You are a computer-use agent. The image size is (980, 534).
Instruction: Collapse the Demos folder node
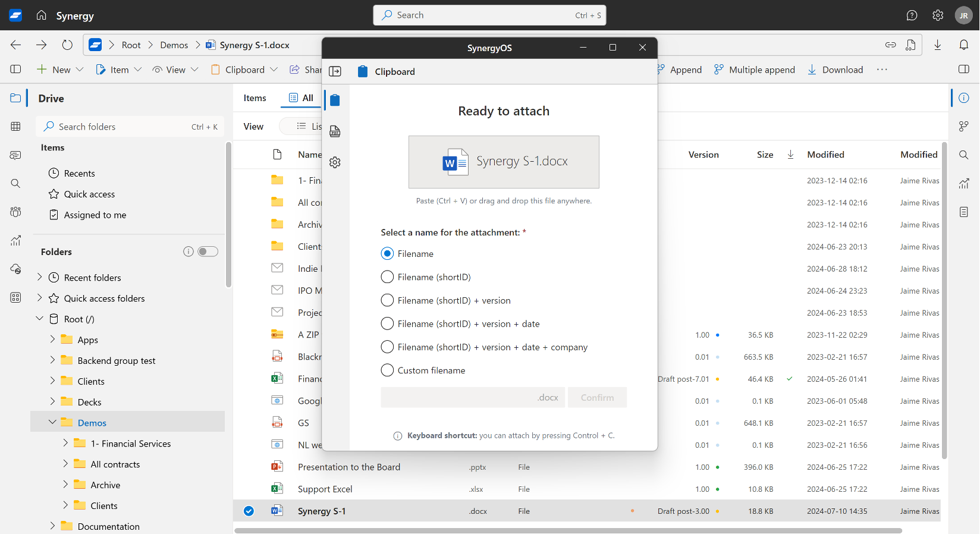tap(52, 422)
